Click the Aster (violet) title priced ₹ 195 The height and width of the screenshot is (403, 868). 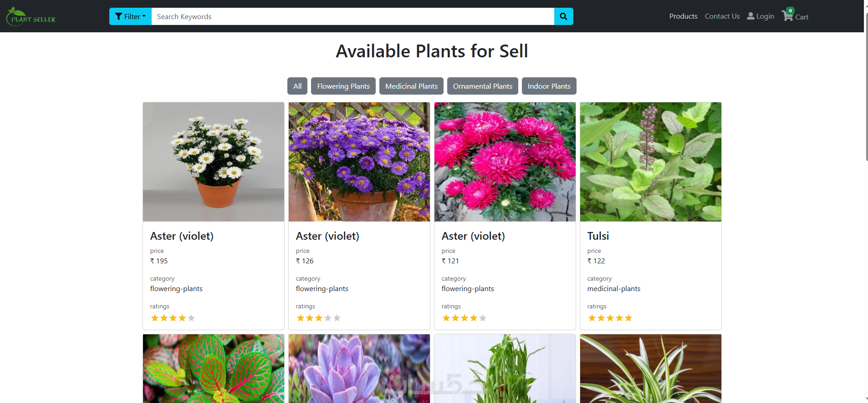pyautogui.click(x=182, y=236)
